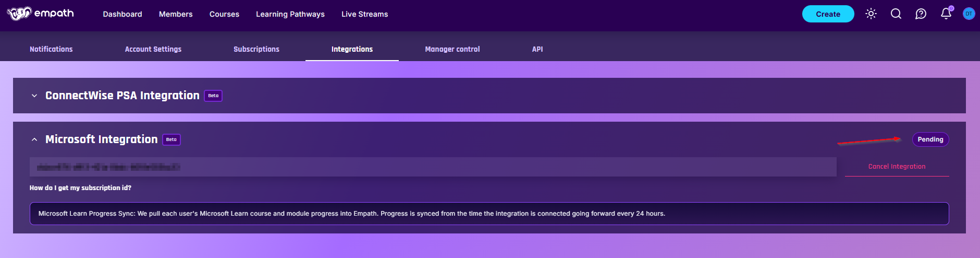Open the Members menu item
Image resolution: width=980 pixels, height=258 pixels.
176,14
